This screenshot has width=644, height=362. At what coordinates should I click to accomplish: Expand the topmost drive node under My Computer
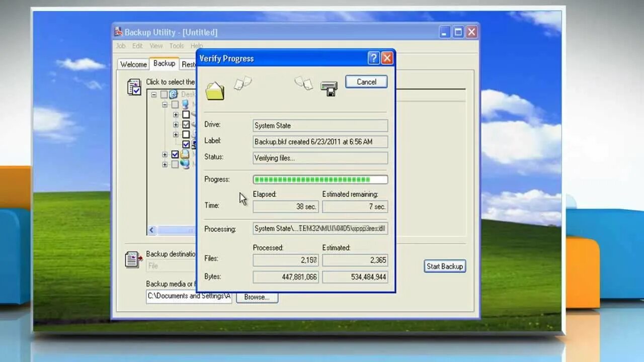tap(176, 115)
